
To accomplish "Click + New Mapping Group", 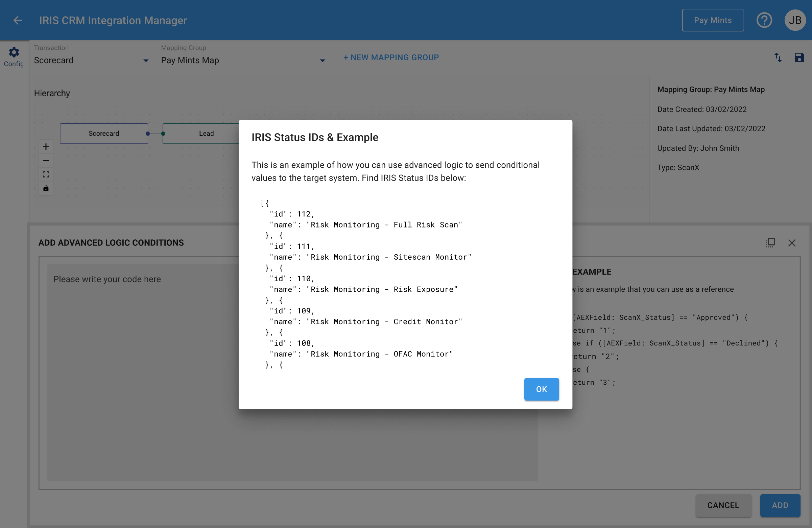I will click(391, 58).
